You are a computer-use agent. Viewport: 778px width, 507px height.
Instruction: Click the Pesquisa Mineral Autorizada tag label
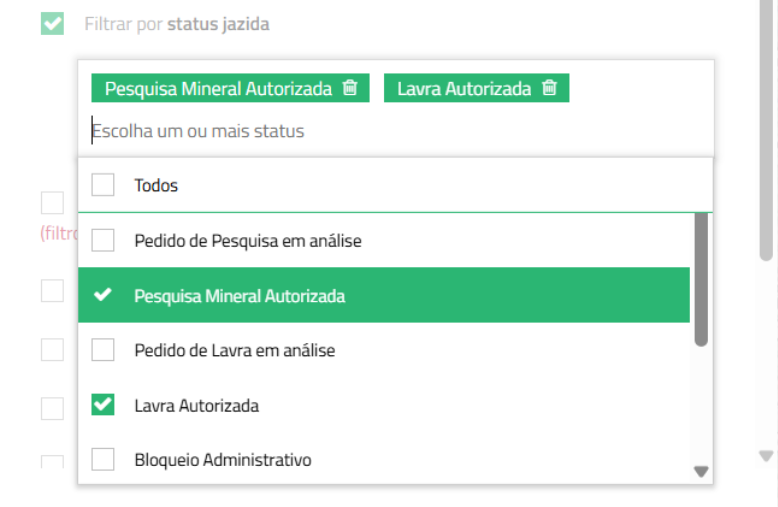(218, 88)
